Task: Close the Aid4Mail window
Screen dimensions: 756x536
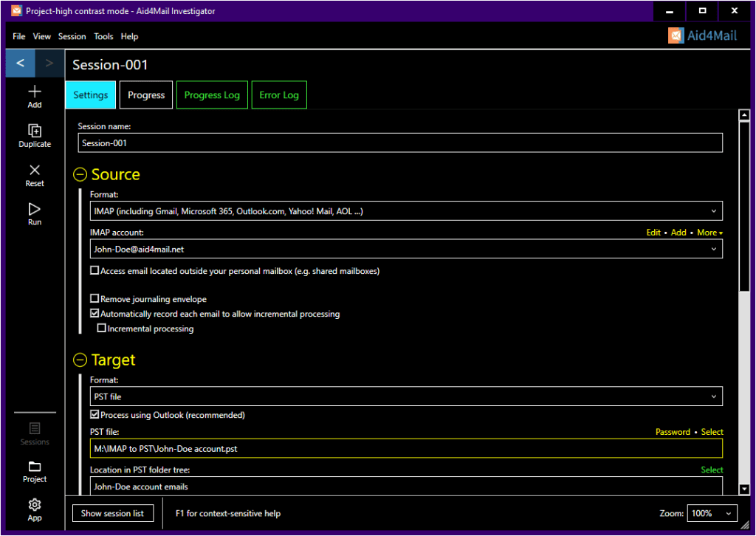Action: (x=735, y=10)
